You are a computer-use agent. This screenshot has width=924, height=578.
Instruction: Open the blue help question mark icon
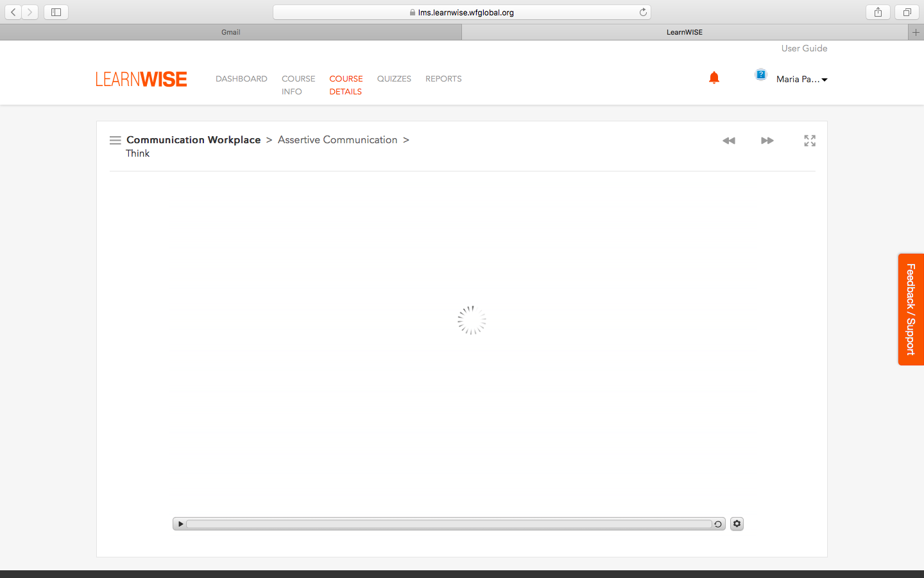(760, 74)
